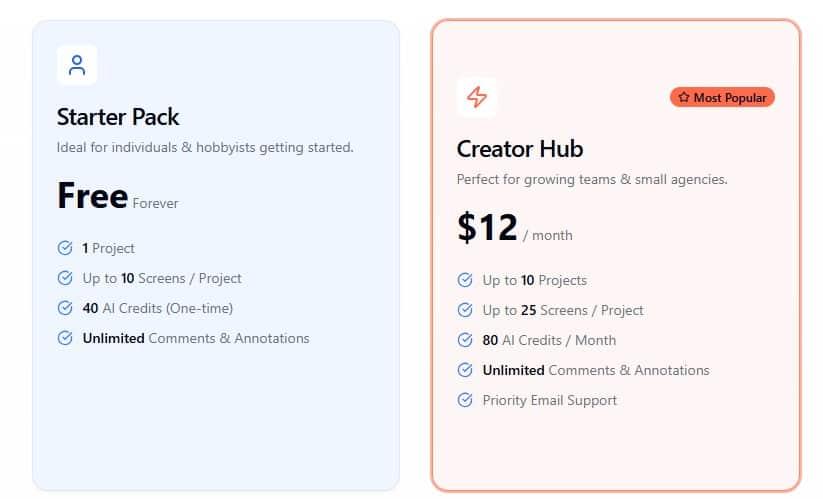The image size is (823, 499).
Task: Click Starter Pack's Unlimited Comments checkmark
Action: [x=65, y=338]
